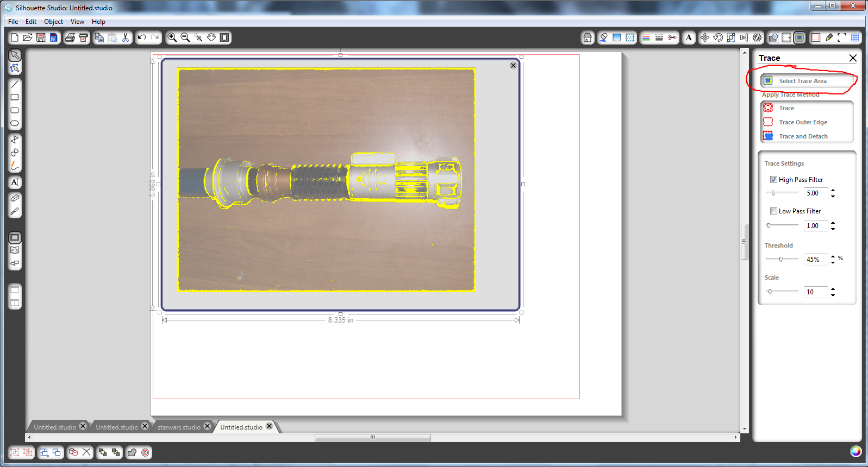Save to SD card icon
Screen dimensions: 868x467
pos(53,37)
